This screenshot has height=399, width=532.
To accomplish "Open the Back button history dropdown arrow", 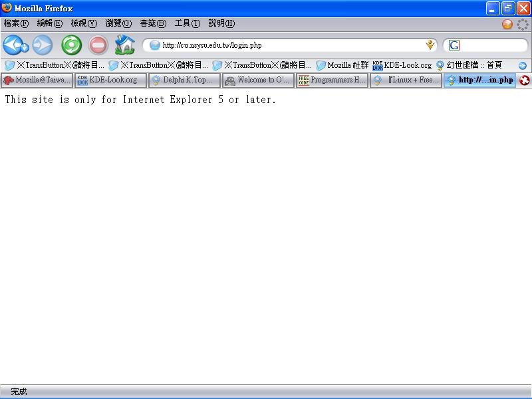I will coord(25,48).
